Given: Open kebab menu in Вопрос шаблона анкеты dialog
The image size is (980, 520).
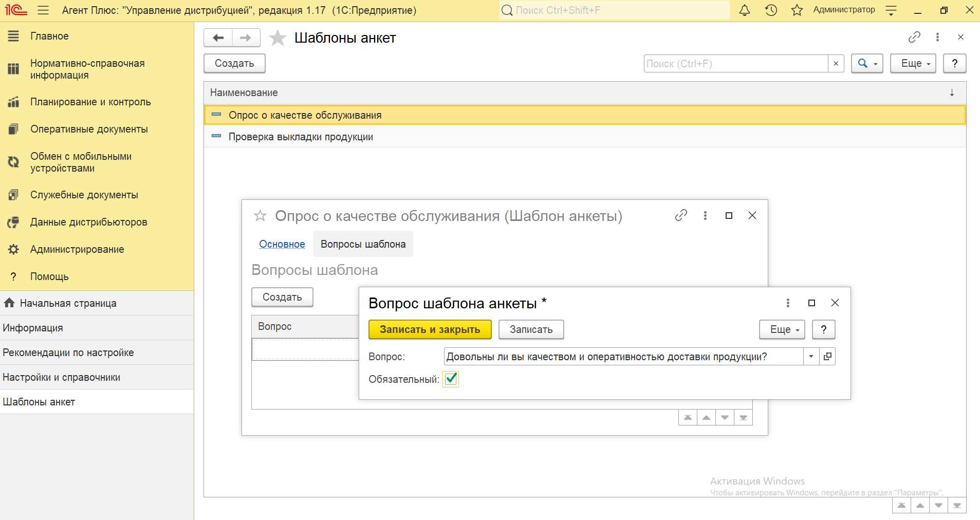Looking at the screenshot, I should click(x=788, y=303).
